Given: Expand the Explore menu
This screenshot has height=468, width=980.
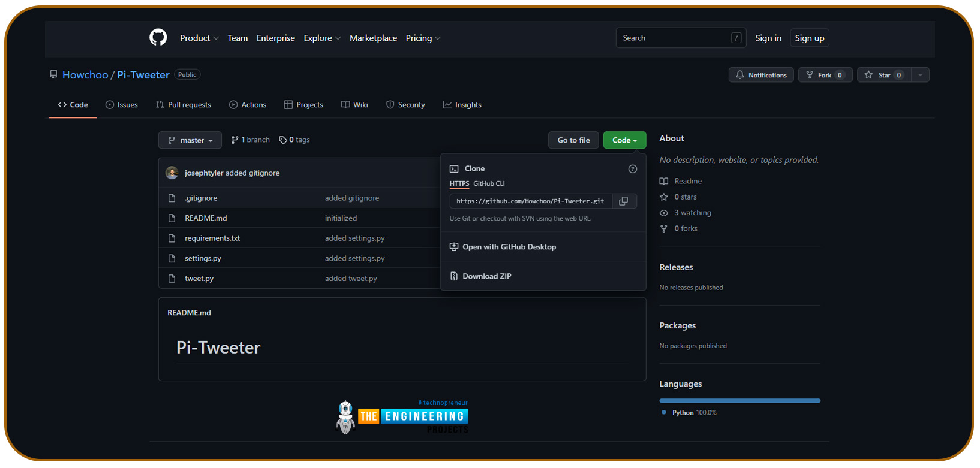Looking at the screenshot, I should pyautogui.click(x=322, y=38).
